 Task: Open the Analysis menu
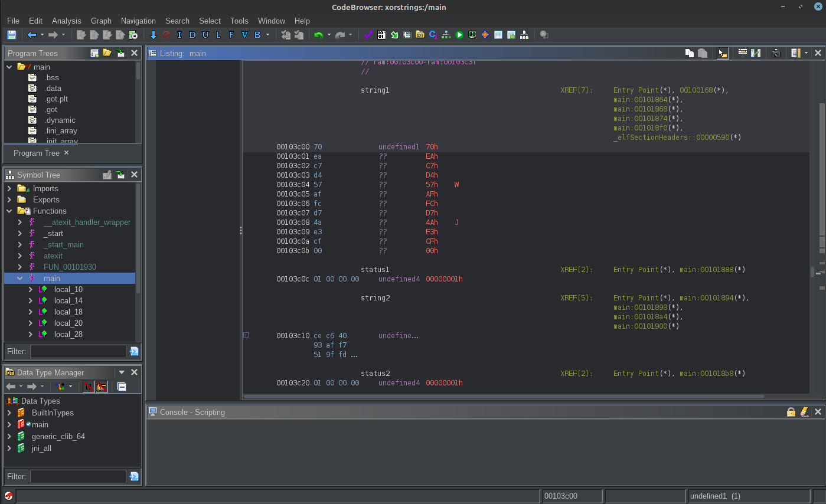point(67,21)
